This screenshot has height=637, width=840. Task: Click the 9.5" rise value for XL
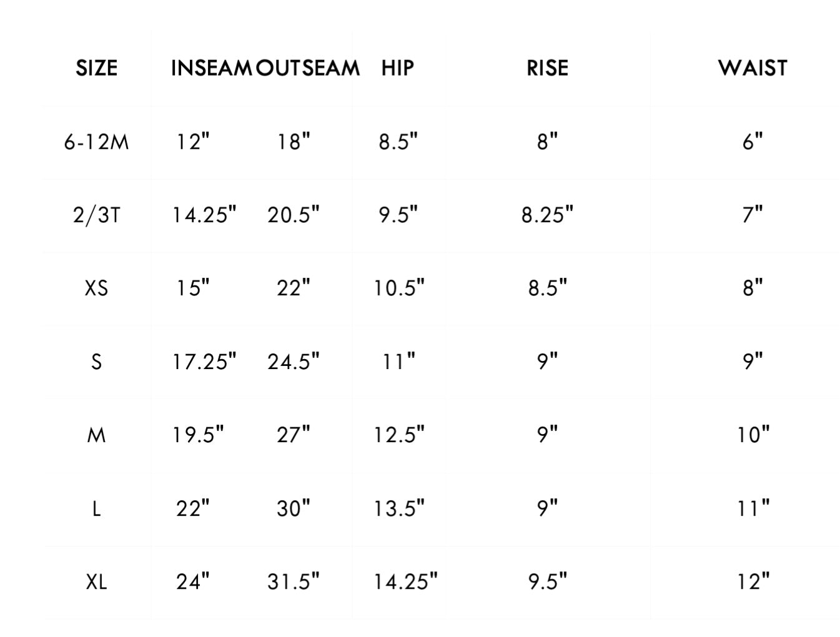pos(547,581)
